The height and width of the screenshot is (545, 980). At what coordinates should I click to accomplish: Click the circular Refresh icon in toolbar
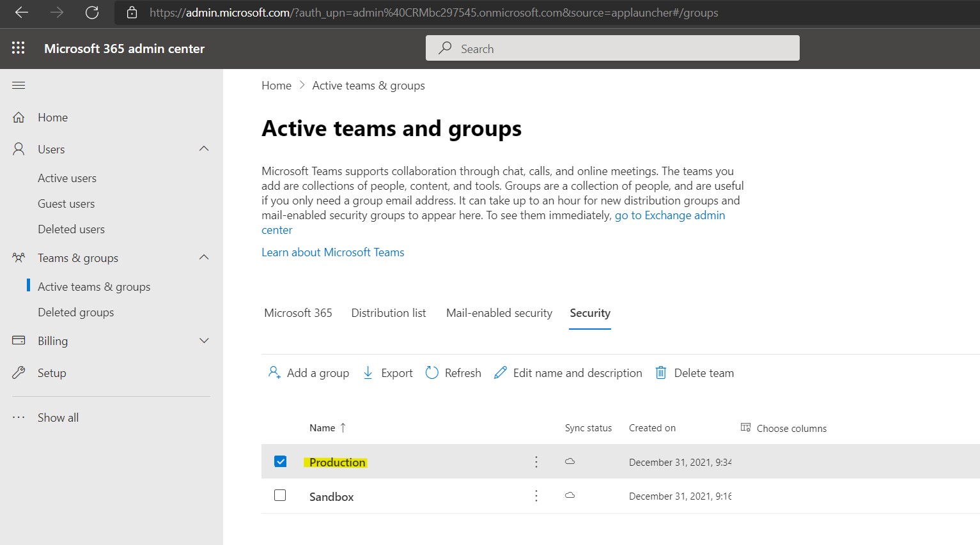432,372
